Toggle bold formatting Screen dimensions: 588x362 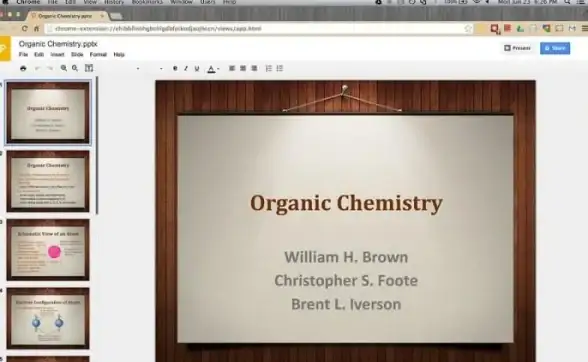pos(175,68)
